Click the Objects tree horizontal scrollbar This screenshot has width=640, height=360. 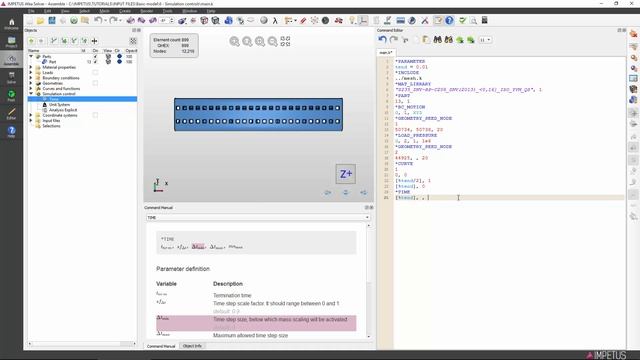[82, 344]
